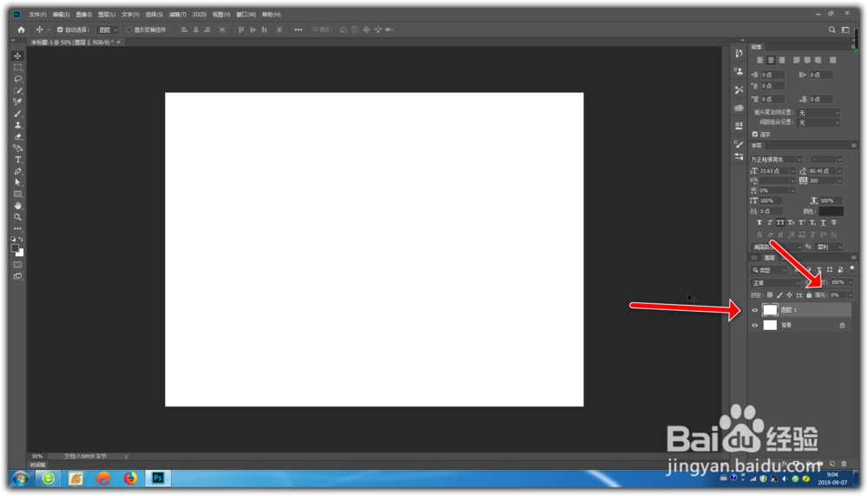Select center text paragraph alignment
This screenshot has height=496, width=868.
pos(771,60)
